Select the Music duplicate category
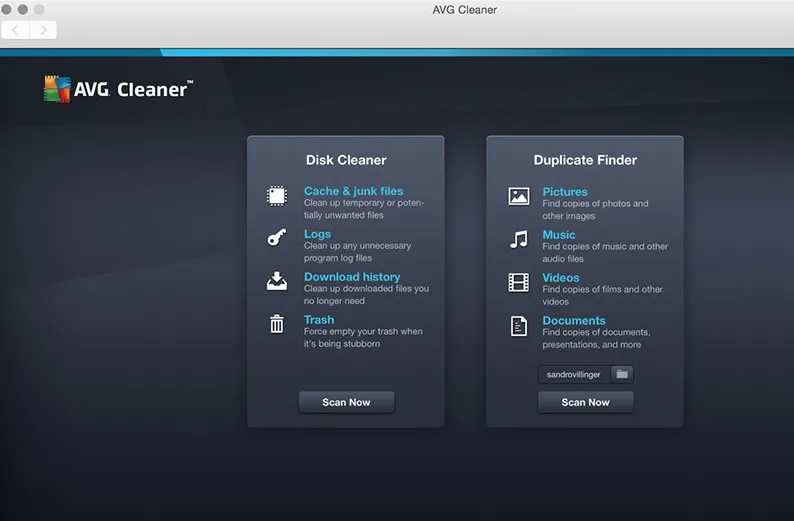This screenshot has width=794, height=521. tap(559, 235)
